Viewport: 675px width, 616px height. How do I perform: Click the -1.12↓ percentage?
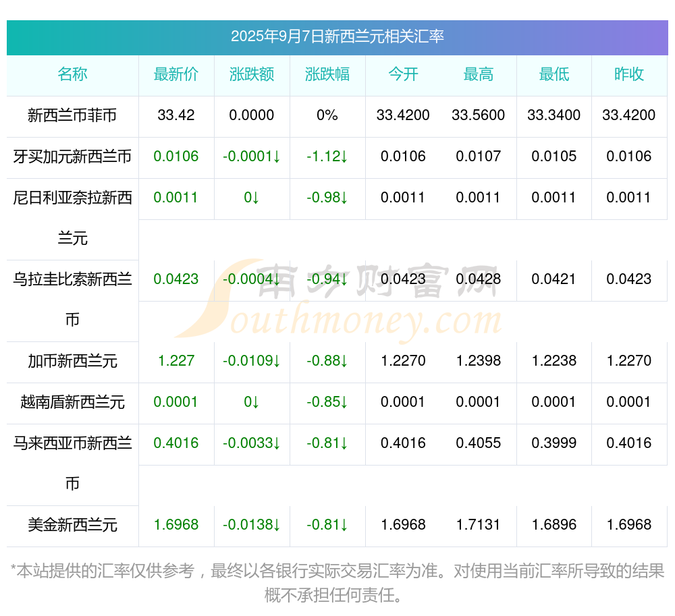pyautogui.click(x=327, y=157)
